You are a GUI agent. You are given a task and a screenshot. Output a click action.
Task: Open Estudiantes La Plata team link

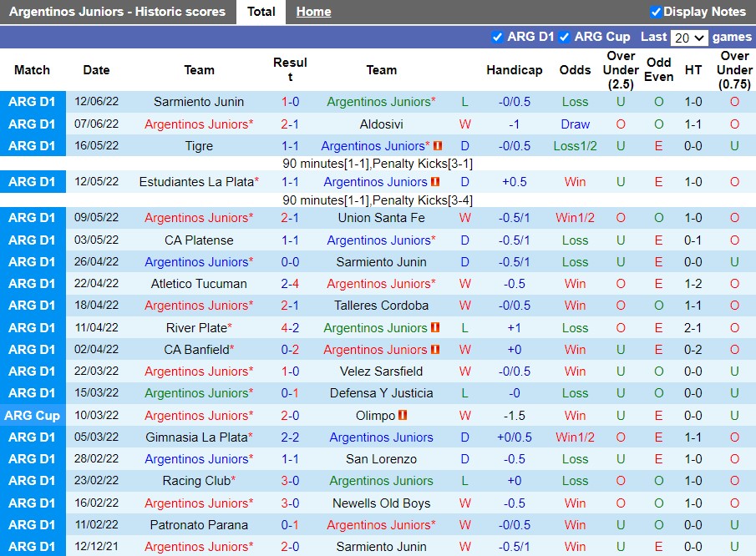click(196, 182)
